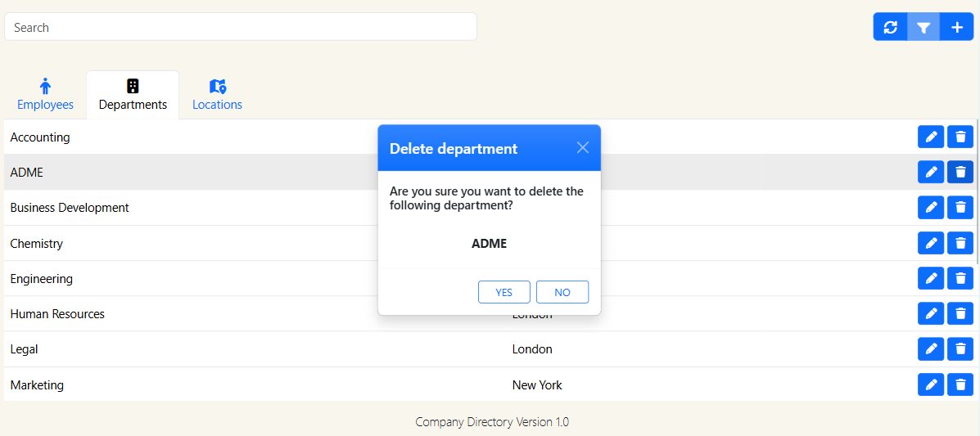980x436 pixels.
Task: Edit the Accounting department with pencil icon
Action: [931, 137]
